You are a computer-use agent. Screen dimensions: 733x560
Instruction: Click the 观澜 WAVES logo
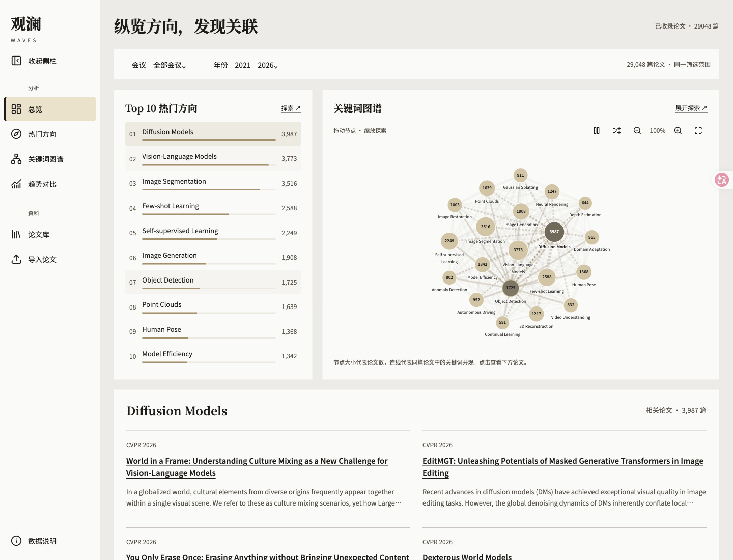pyautogui.click(x=25, y=30)
